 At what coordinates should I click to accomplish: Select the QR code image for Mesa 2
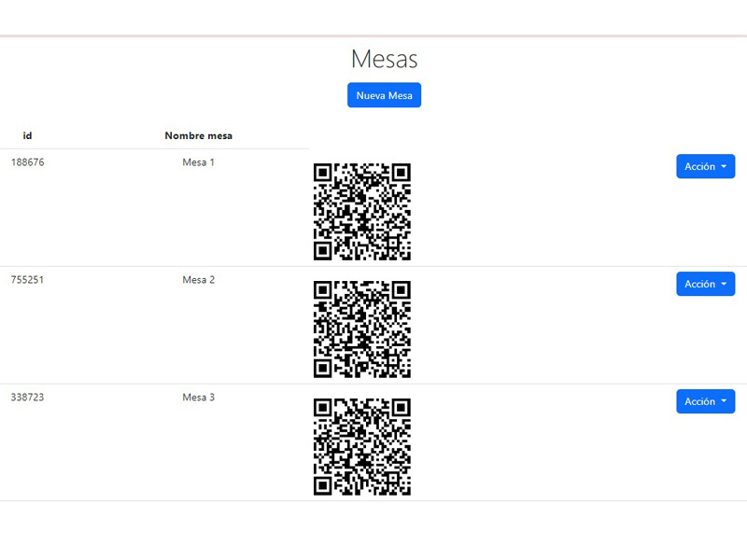(x=362, y=329)
